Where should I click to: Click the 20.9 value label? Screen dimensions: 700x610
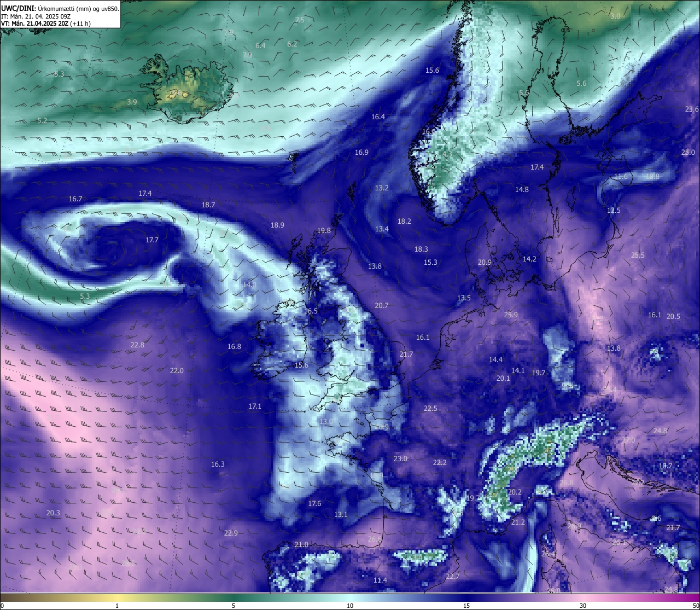[485, 262]
